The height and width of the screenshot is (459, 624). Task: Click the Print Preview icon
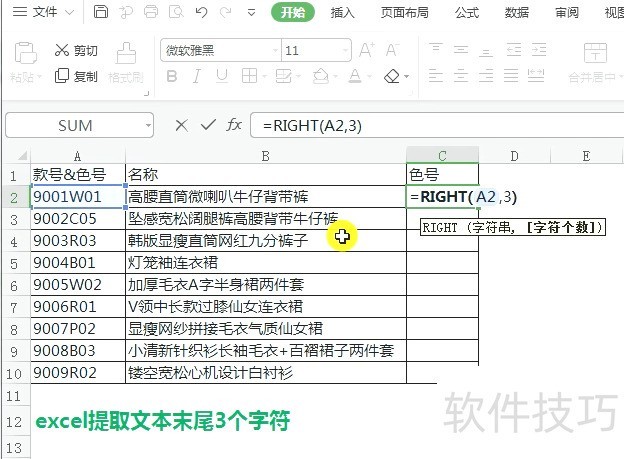[176, 12]
